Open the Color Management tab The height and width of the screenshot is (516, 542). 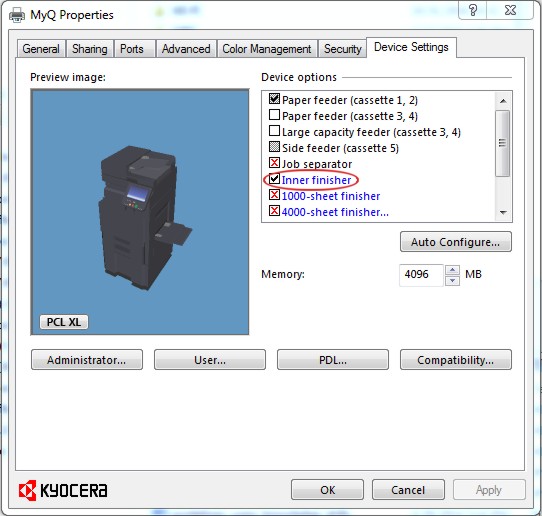(x=267, y=49)
